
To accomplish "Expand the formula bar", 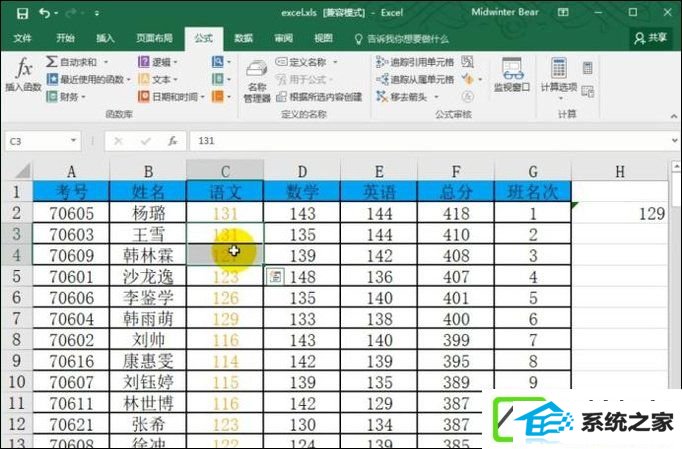I will 674,141.
